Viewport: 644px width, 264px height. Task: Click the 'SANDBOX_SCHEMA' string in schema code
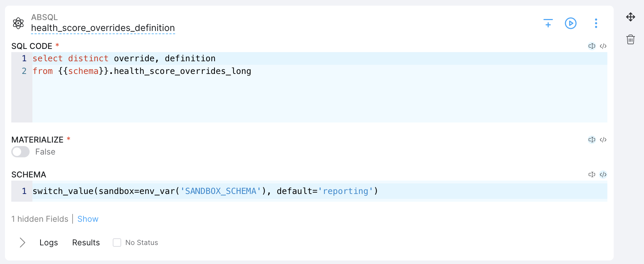pyautogui.click(x=221, y=191)
